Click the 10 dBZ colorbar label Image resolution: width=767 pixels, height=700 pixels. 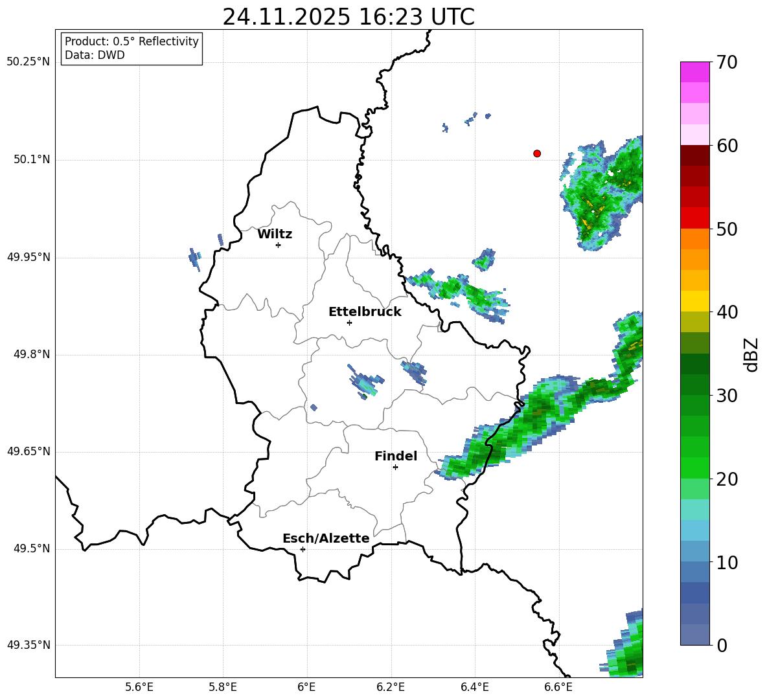(x=727, y=563)
